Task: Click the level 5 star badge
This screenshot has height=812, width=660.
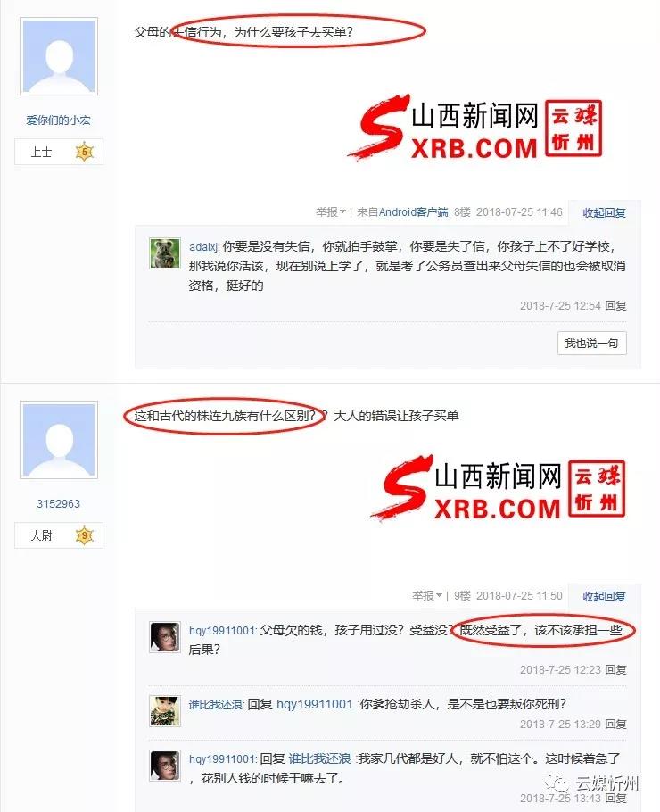Action: click(x=85, y=152)
